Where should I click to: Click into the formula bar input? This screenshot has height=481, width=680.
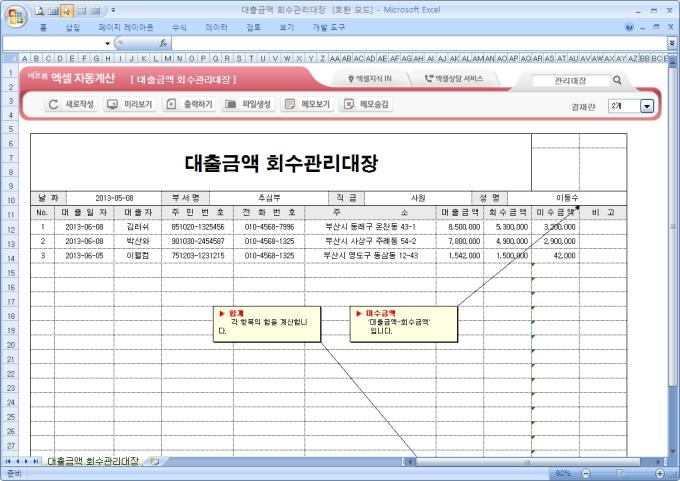pos(418,43)
